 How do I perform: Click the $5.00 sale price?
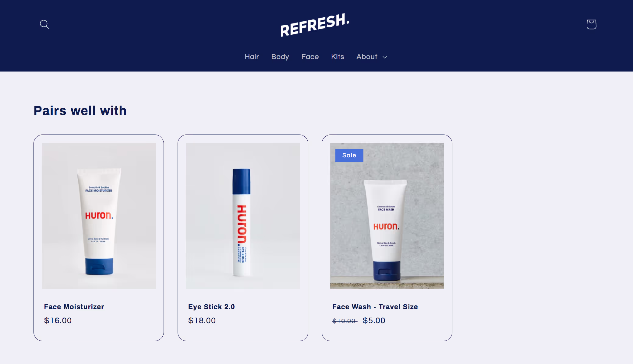click(374, 320)
